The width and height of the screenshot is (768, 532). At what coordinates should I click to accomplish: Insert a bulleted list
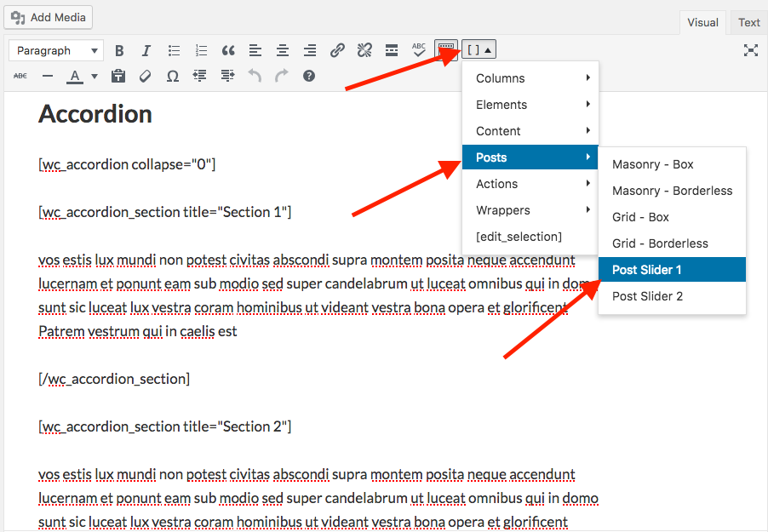coord(174,50)
